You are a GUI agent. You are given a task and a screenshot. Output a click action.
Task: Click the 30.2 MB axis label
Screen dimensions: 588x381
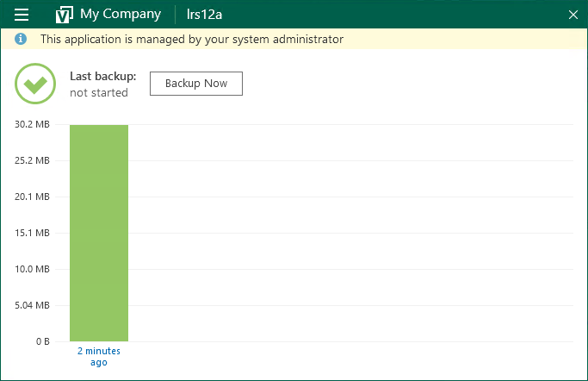[32, 125]
